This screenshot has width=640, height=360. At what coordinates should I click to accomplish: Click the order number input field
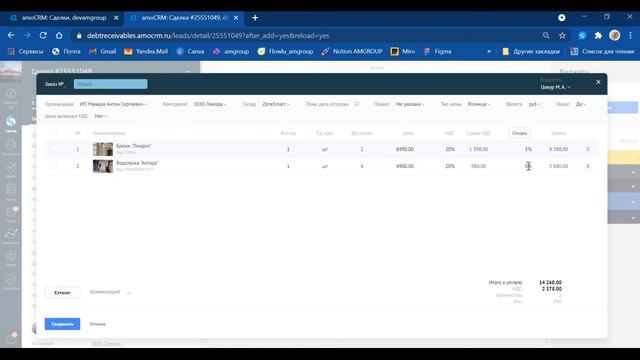(111, 84)
